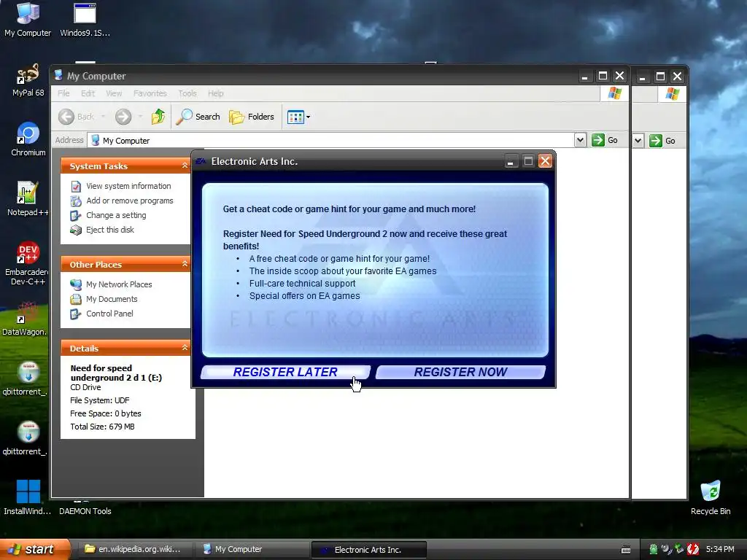Click the Start button
The image size is (747, 560).
[34, 550]
